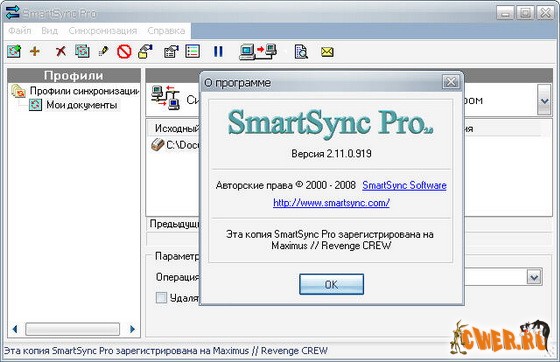The image size is (560, 362).
Task: Click the document magnifier log icon
Action: click(x=301, y=52)
